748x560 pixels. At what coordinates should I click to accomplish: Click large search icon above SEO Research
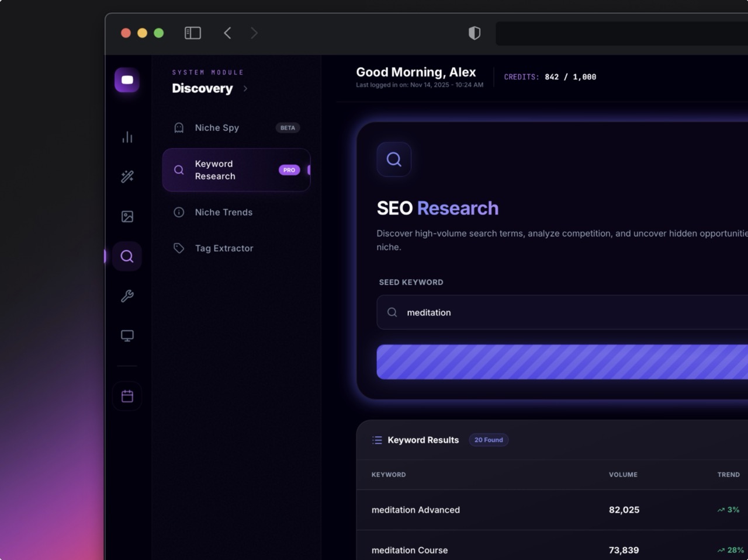click(x=394, y=159)
